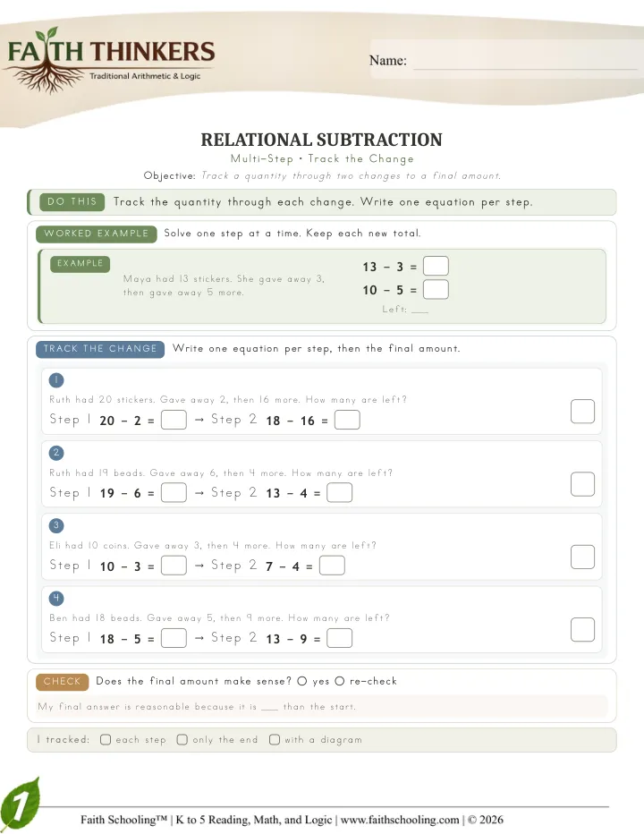Image resolution: width=644 pixels, height=834 pixels.
Task: Click the green leaf page number icon
Action: point(20,804)
